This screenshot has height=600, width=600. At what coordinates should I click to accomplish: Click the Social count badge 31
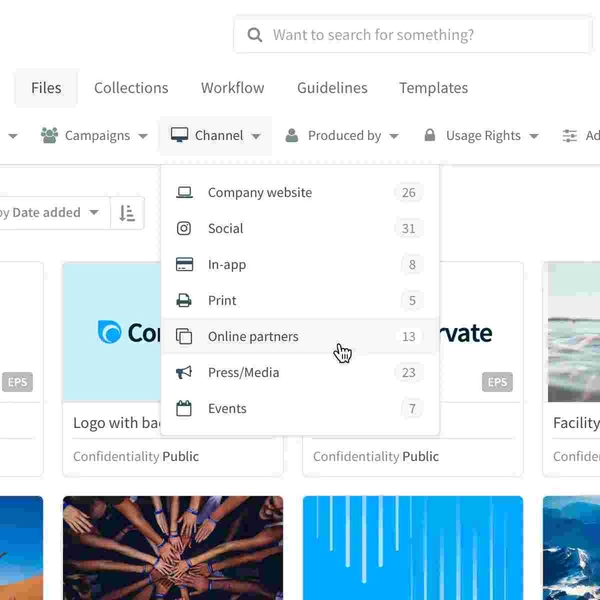pos(409,228)
